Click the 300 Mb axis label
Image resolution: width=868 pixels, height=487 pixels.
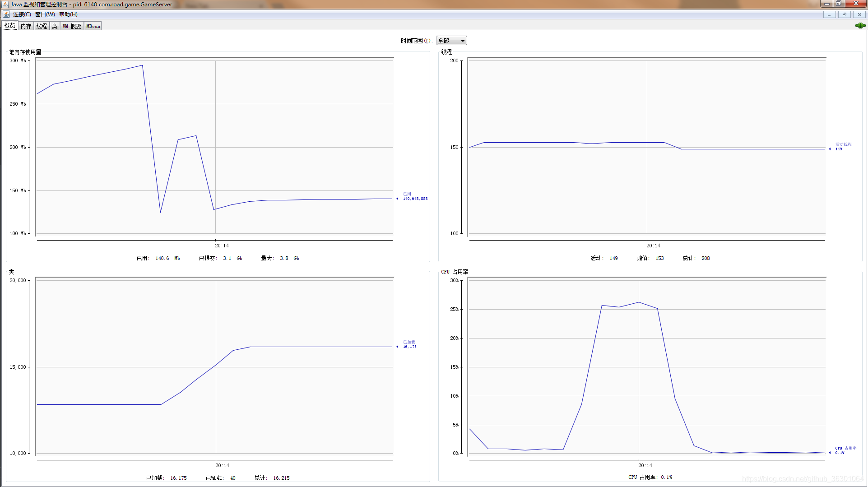18,60
